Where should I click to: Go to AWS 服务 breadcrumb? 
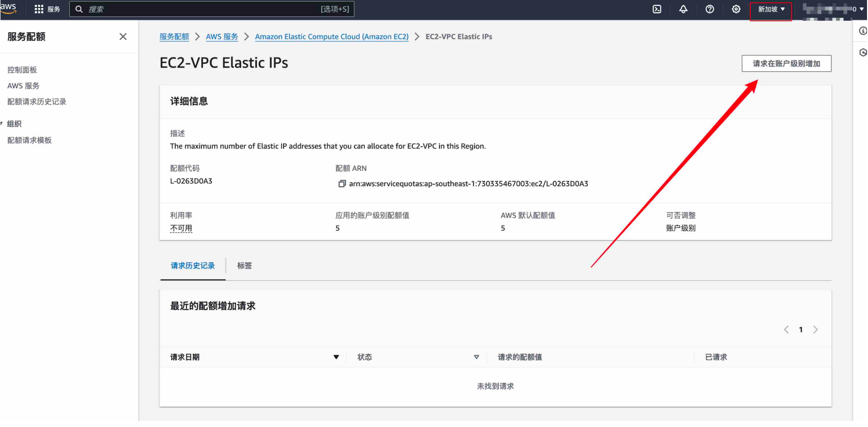pos(222,37)
